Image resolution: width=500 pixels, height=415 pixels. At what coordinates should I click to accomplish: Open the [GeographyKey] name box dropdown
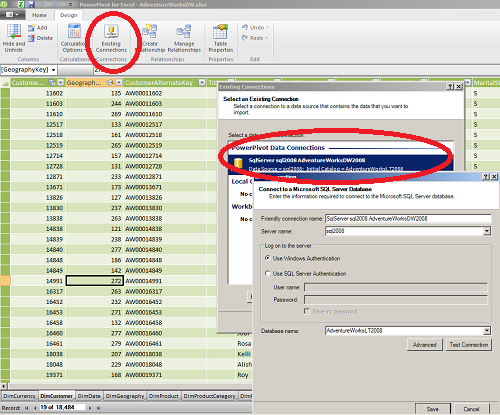[53, 70]
